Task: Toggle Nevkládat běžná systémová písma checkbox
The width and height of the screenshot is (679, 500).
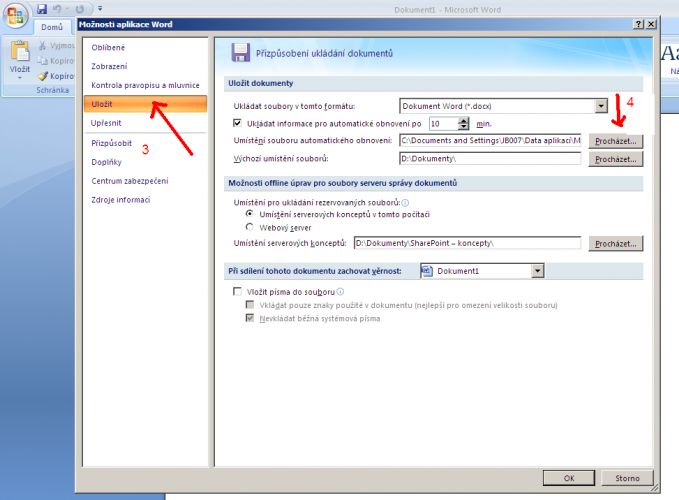Action: tap(249, 318)
